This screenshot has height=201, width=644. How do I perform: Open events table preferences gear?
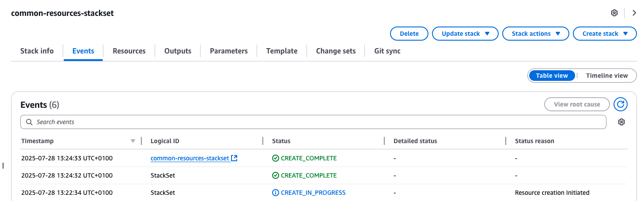[x=621, y=122]
